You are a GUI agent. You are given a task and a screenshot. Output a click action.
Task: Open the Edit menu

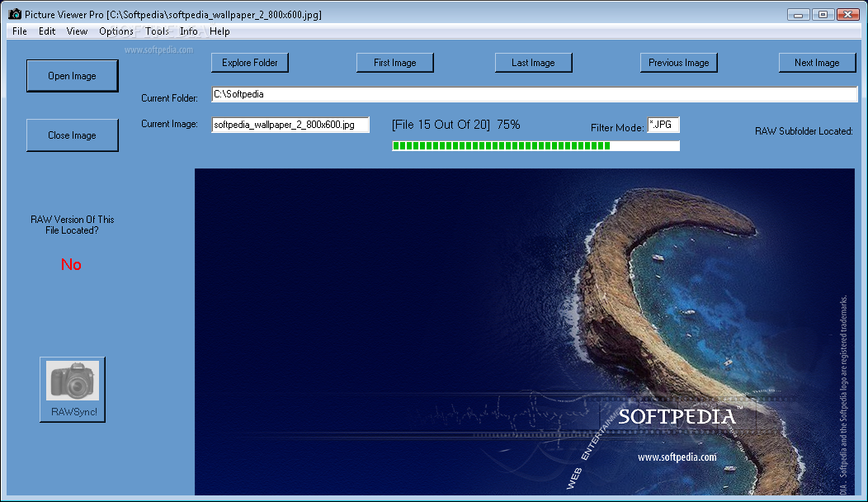click(x=47, y=31)
